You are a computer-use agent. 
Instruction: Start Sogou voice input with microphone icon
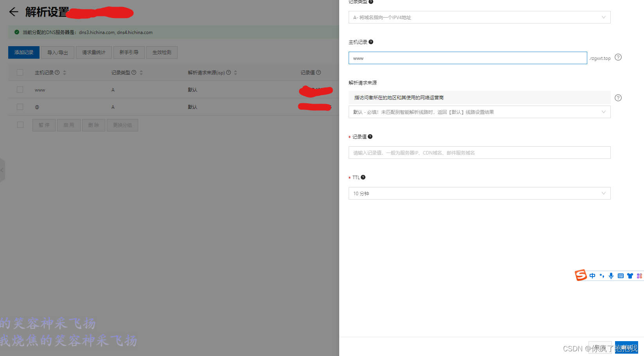coord(611,276)
